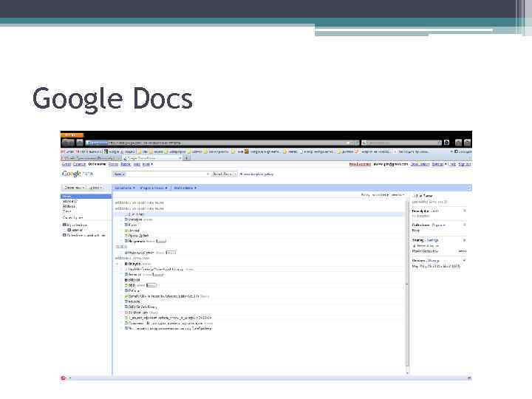532x399 pixels.
Task: Expand My collections in the sidebar
Action: [x=64, y=225]
